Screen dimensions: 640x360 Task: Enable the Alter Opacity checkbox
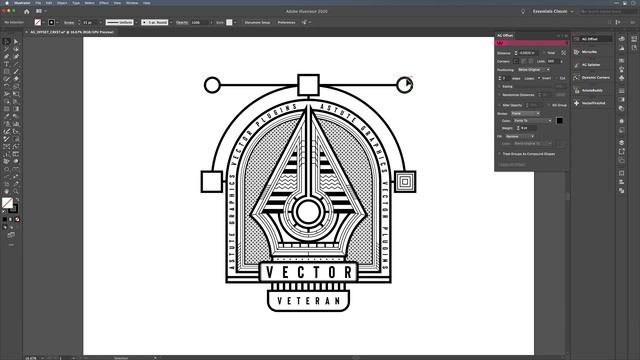[x=499, y=105]
